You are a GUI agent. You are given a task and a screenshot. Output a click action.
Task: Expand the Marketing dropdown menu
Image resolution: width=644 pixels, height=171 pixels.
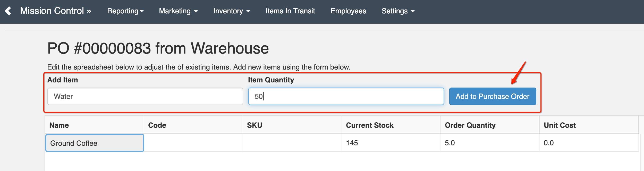178,11
